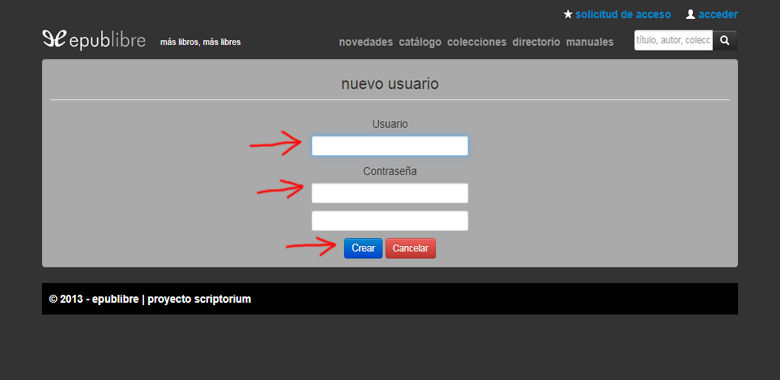Image resolution: width=780 pixels, height=380 pixels.
Task: Open the manuales menu item
Action: (589, 42)
